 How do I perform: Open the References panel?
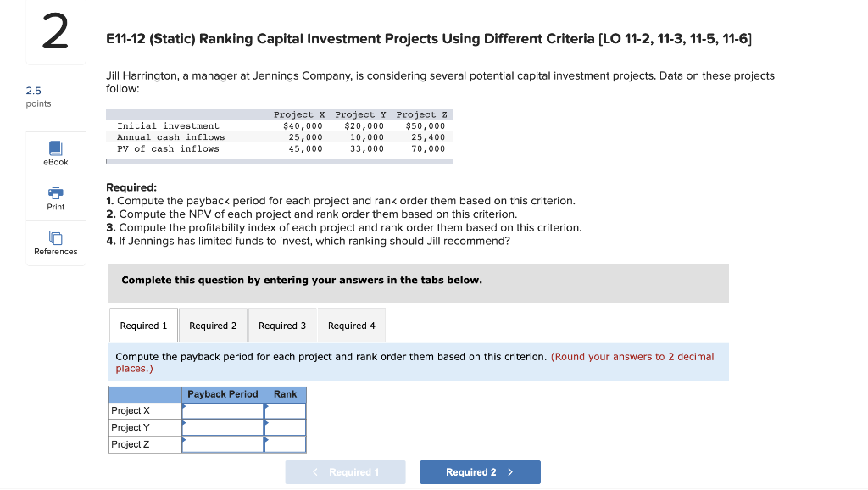[x=55, y=240]
